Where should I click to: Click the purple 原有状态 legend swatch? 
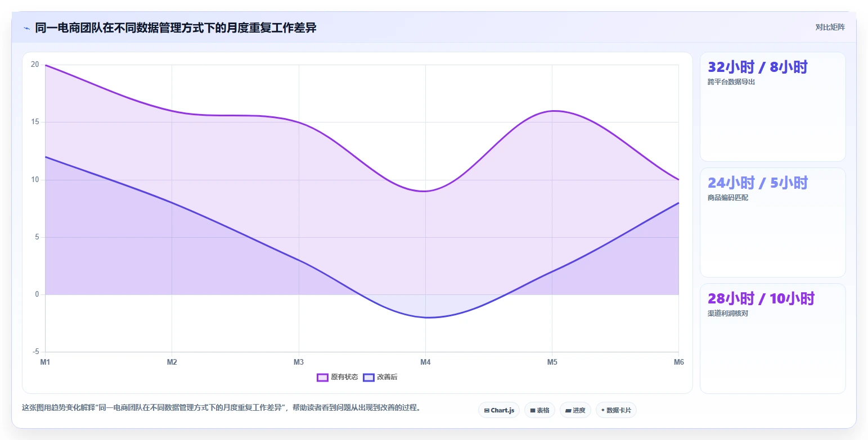point(322,377)
